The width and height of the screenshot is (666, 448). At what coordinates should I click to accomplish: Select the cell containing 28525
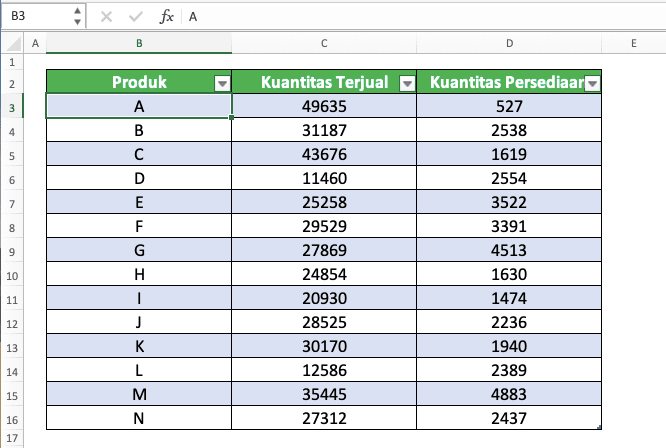point(324,322)
